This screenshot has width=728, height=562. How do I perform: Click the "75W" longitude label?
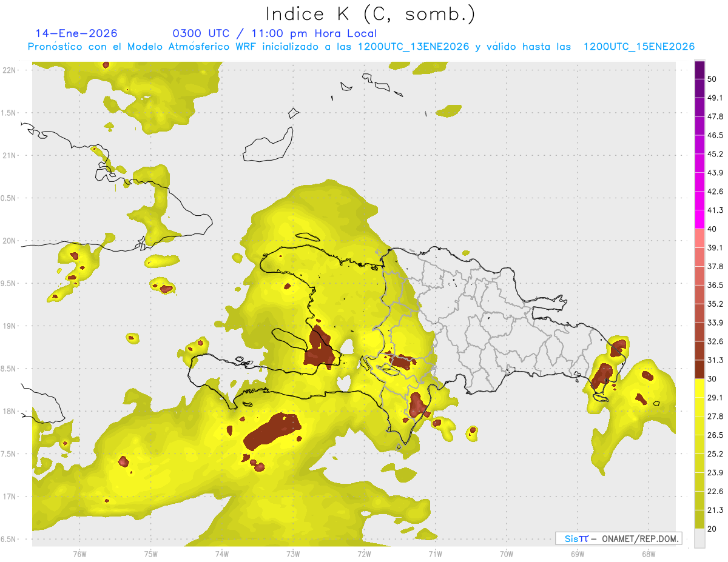tap(150, 554)
